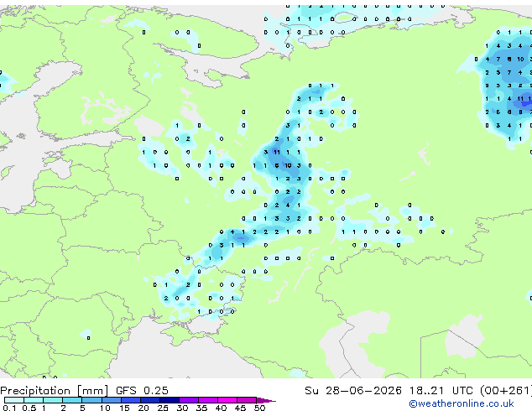Select the 5–10 mm legend swatch

(x=91, y=400)
